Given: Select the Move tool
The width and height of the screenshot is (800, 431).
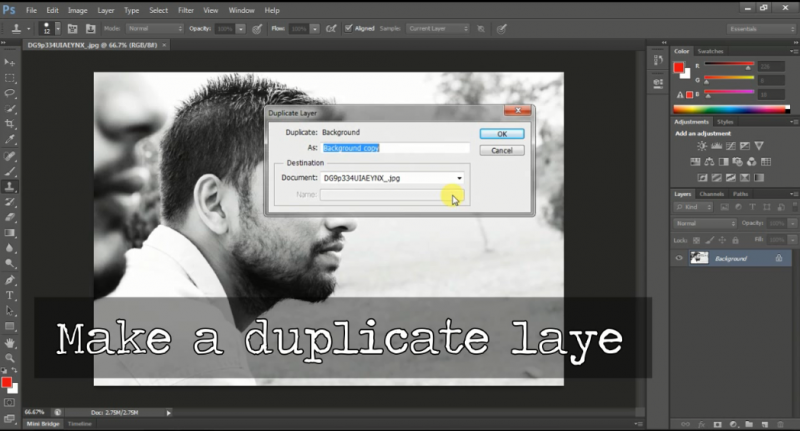Looking at the screenshot, I should pos(10,62).
